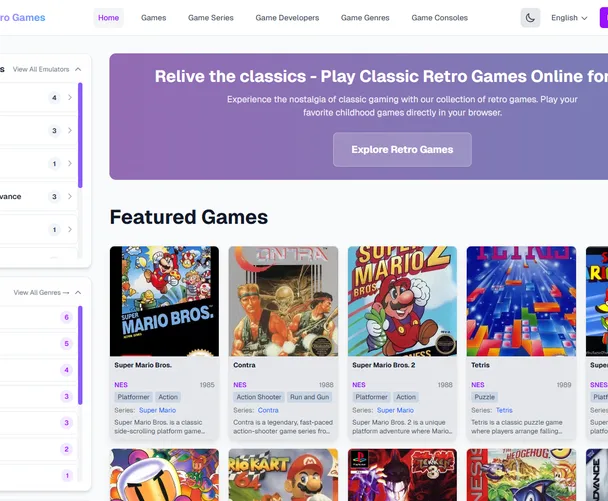This screenshot has width=608, height=501.
Task: Select the Run and Gun tag
Action: tap(309, 397)
